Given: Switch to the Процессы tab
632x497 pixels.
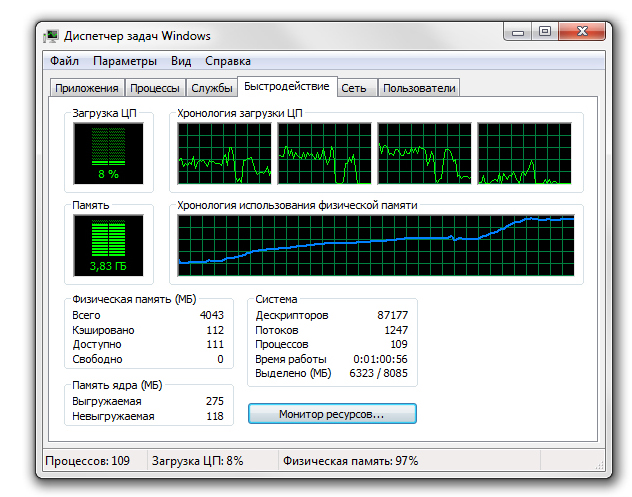Looking at the screenshot, I should (155, 88).
